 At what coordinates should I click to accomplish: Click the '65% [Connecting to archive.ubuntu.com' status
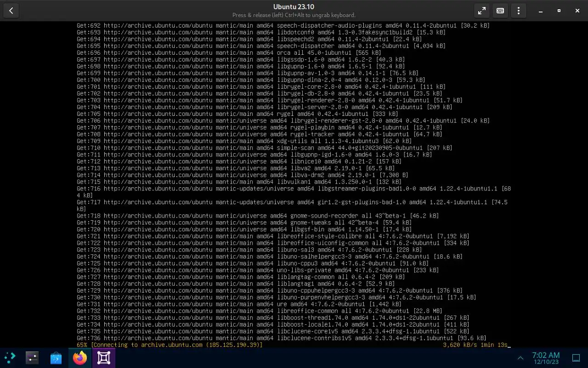[170, 345]
